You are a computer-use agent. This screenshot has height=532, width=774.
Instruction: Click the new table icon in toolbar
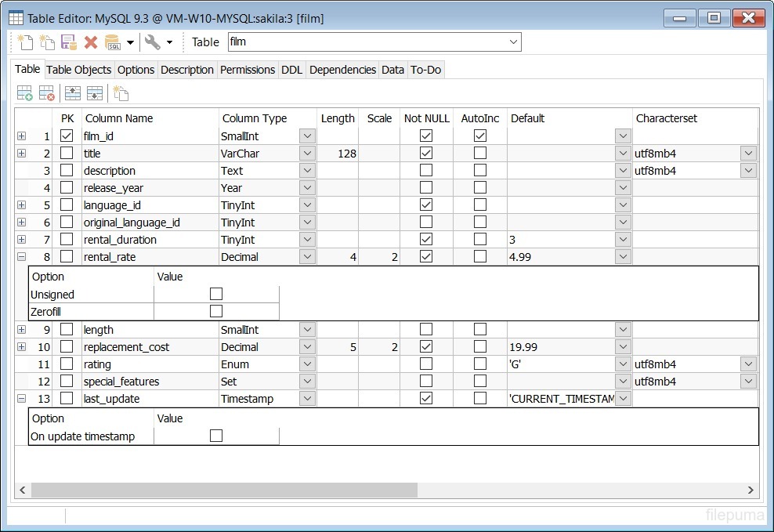(x=25, y=42)
